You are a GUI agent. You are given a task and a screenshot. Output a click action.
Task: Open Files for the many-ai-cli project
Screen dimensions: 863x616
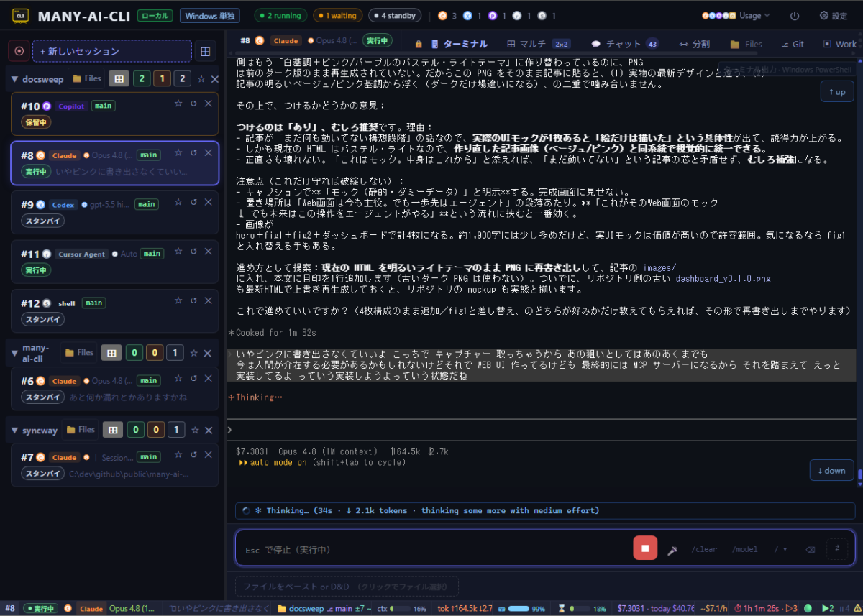[x=79, y=353]
